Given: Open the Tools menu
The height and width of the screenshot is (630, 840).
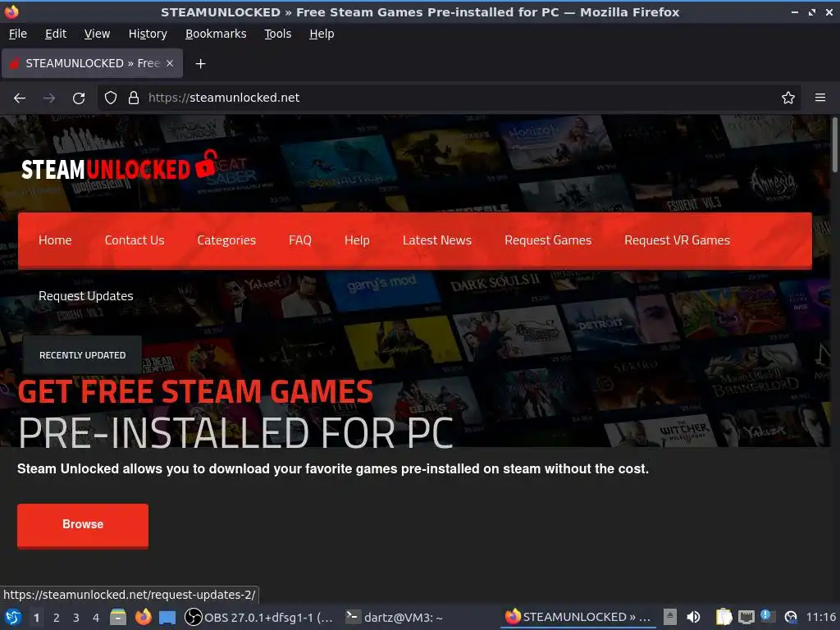Looking at the screenshot, I should tap(277, 34).
